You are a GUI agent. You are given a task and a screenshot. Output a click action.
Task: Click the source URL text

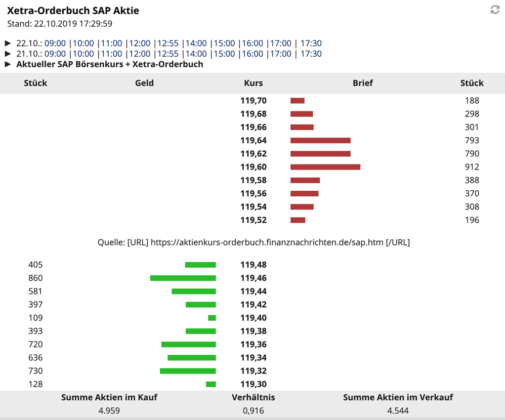pyautogui.click(x=267, y=242)
